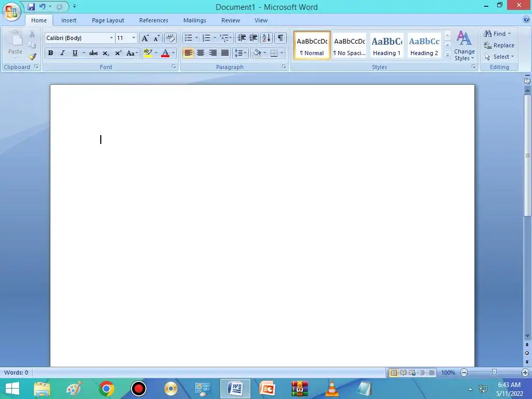The width and height of the screenshot is (532, 399).
Task: Open the Change Styles menu
Action: 464,46
